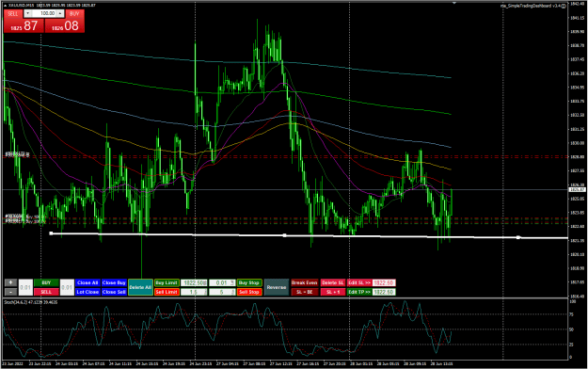Viewport: 588px width, 369px height.
Task: Click the Delete SL button
Action: point(333,282)
